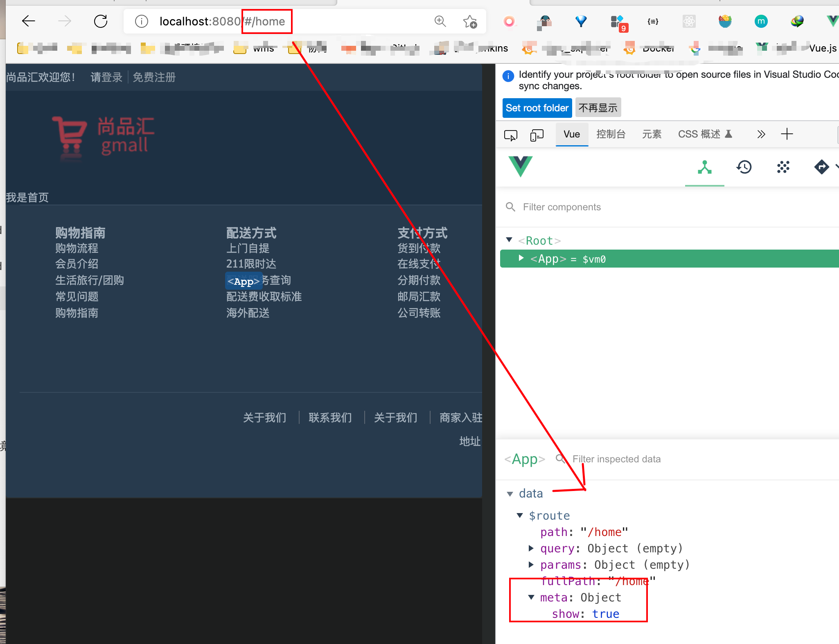Open the 公司转账 link
The width and height of the screenshot is (839, 644).
click(419, 313)
